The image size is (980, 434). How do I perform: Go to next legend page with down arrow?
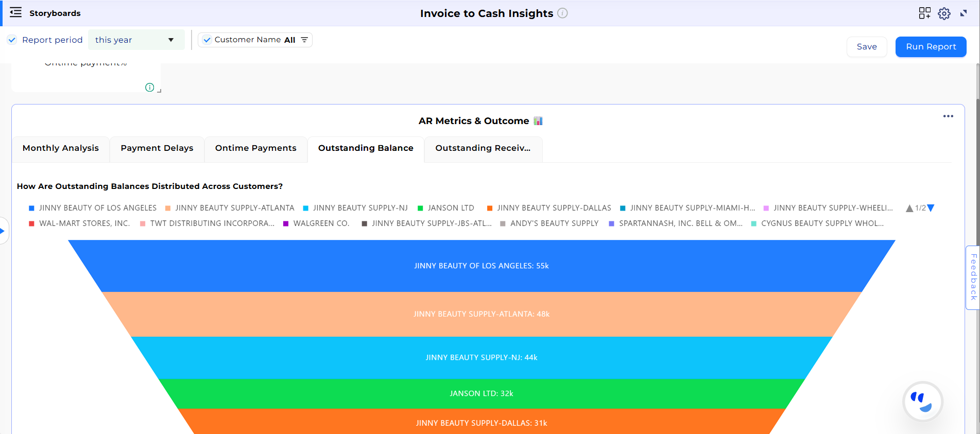pos(931,208)
